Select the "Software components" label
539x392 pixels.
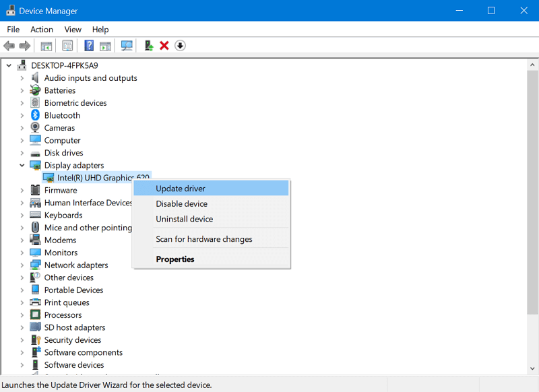84,352
